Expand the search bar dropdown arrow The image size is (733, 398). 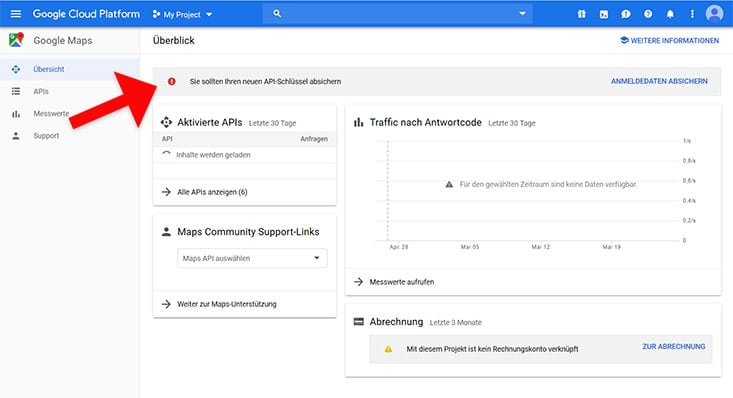point(523,14)
